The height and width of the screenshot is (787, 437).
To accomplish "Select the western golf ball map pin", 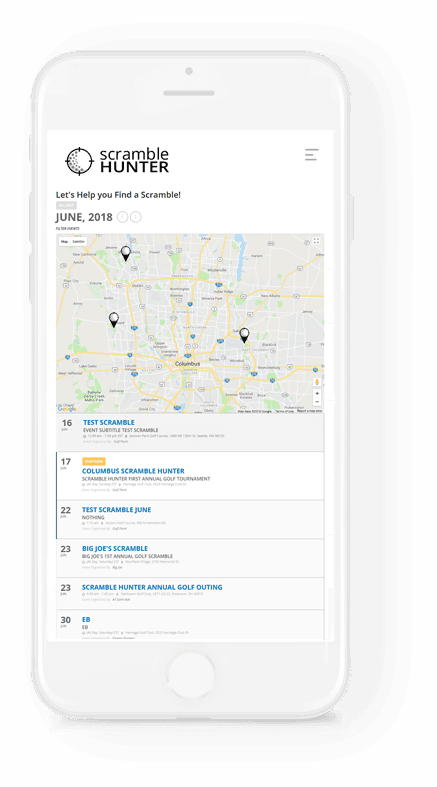I will tap(114, 320).
